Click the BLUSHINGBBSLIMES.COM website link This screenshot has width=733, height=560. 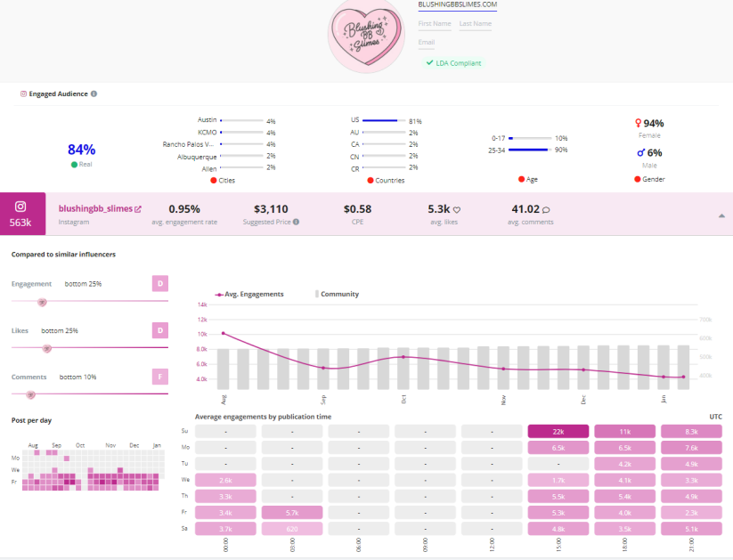pyautogui.click(x=457, y=4)
